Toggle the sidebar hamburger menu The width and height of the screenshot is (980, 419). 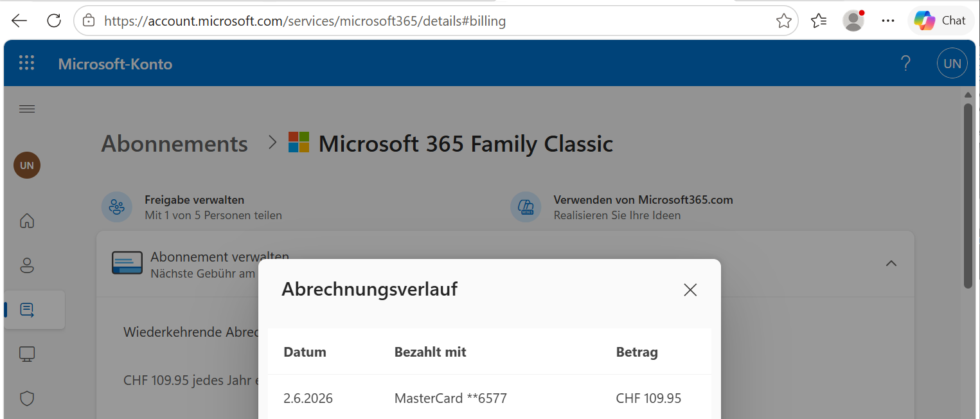(27, 109)
